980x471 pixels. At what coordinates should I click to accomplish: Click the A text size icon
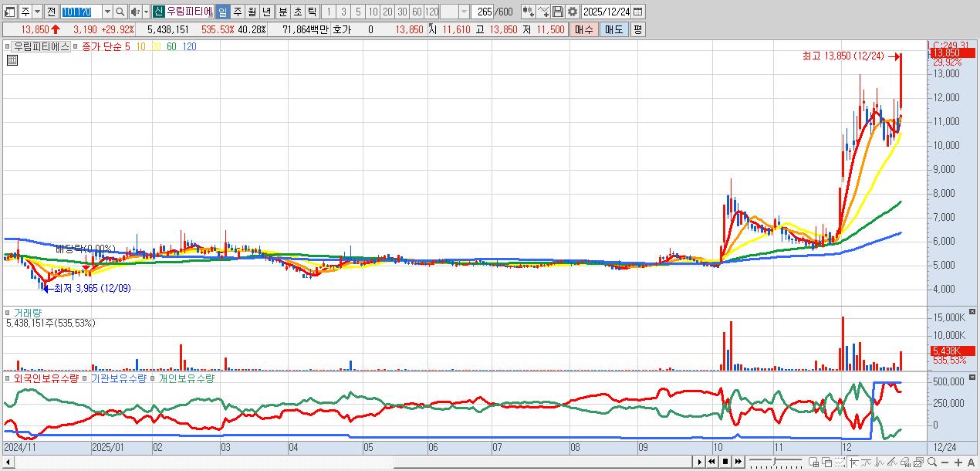click(x=971, y=463)
